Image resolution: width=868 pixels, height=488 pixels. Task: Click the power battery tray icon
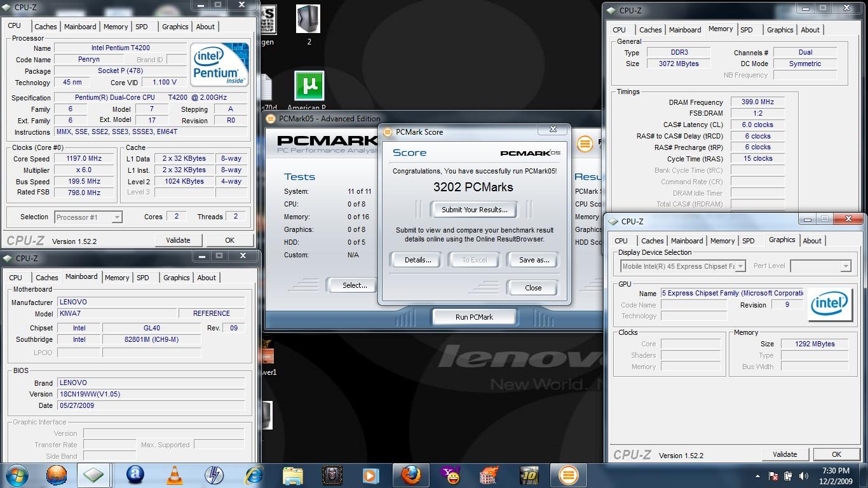[788, 475]
